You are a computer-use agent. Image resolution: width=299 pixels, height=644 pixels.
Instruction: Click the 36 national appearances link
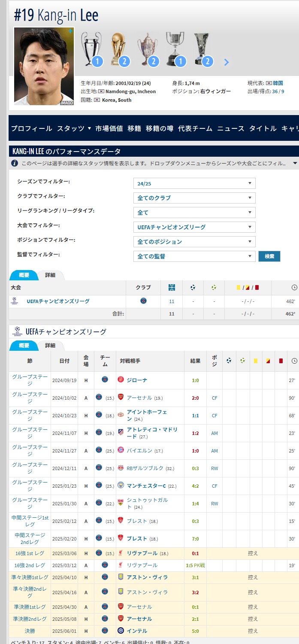click(x=275, y=91)
